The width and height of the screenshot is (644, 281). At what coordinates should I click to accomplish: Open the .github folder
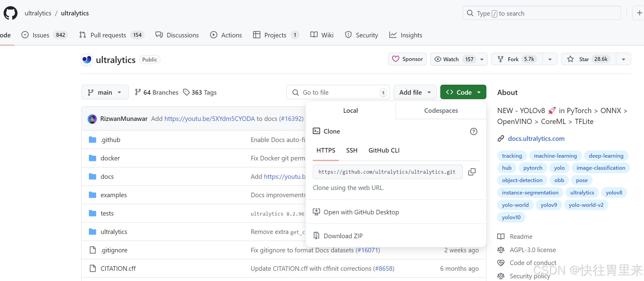pos(110,140)
